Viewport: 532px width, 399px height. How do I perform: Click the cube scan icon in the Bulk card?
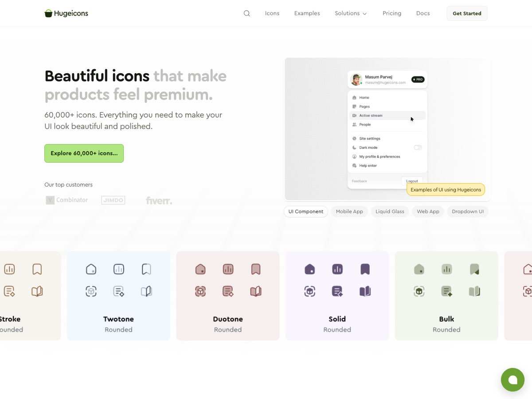pos(419,291)
